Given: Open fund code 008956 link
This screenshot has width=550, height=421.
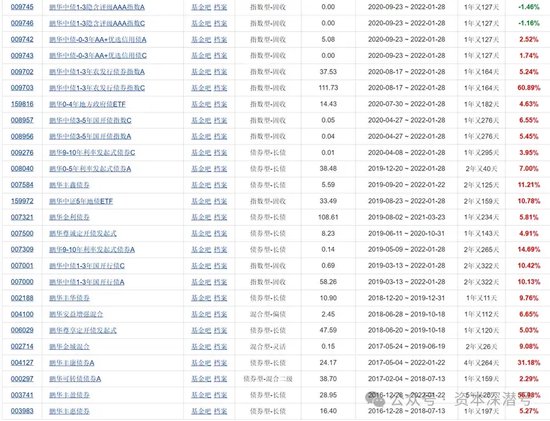Looking at the screenshot, I should (22, 136).
